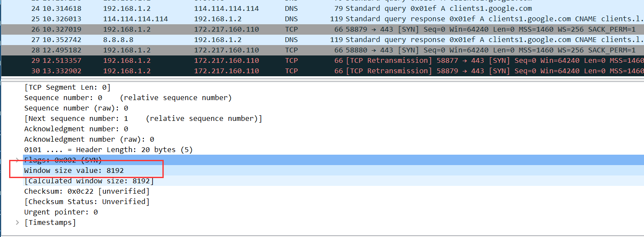Screen dimensions: 644x237
Task: Select the Checksum 0x0c22 field
Action: tap(87, 192)
